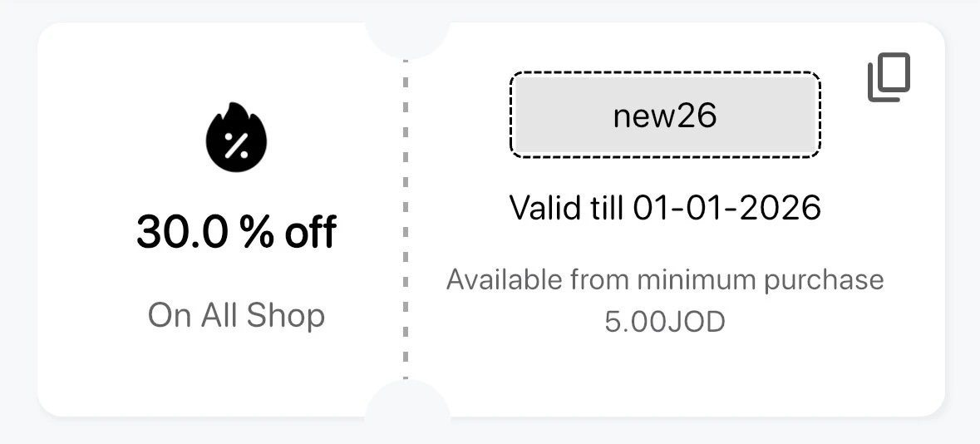Click the 01-01-2026 expiry date

pos(727,208)
